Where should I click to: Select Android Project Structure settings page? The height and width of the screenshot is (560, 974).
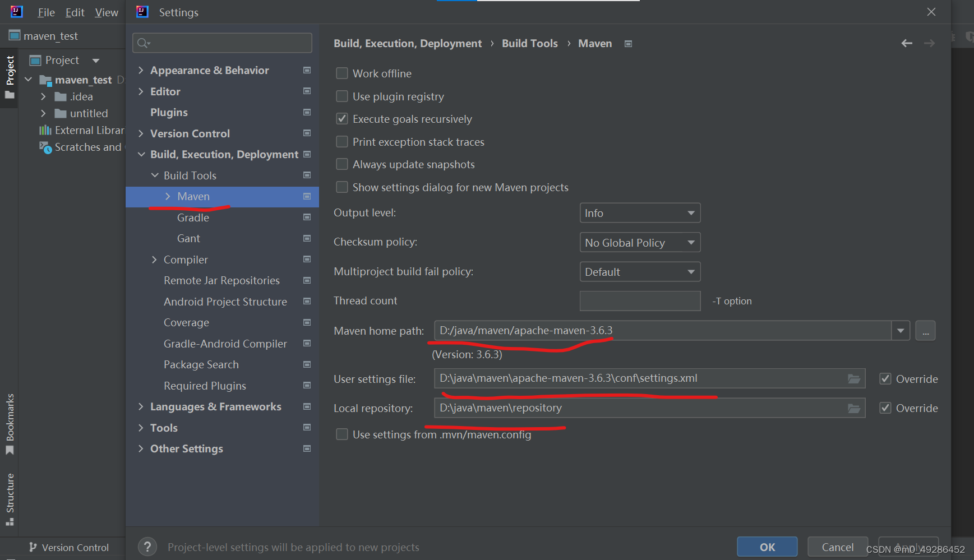225,302
